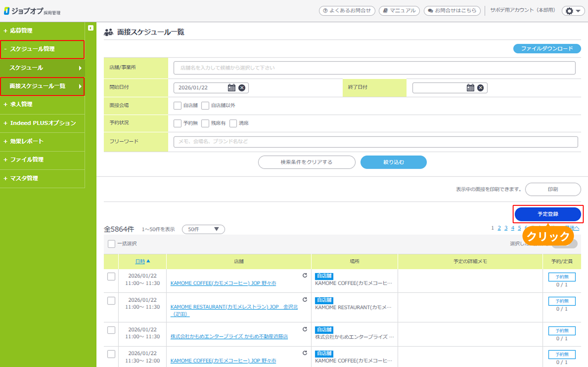Click refresh icon on KAMOME RESTAURANT row
Screen dimensions: 588x367
click(305, 300)
